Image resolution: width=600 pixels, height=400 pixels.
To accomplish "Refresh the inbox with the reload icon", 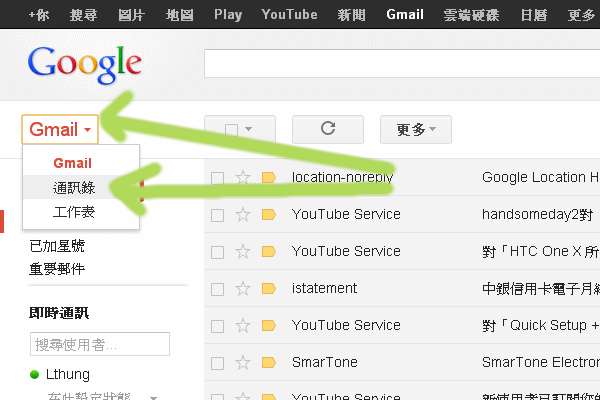I will pos(328,129).
